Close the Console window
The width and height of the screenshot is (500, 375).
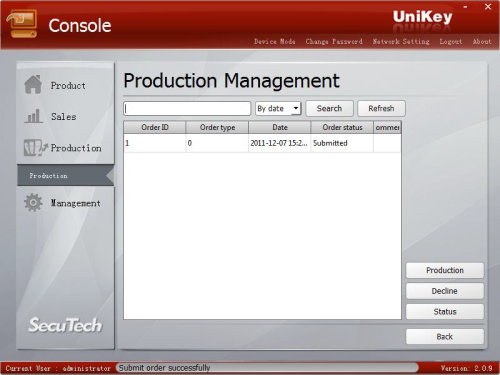pos(488,7)
